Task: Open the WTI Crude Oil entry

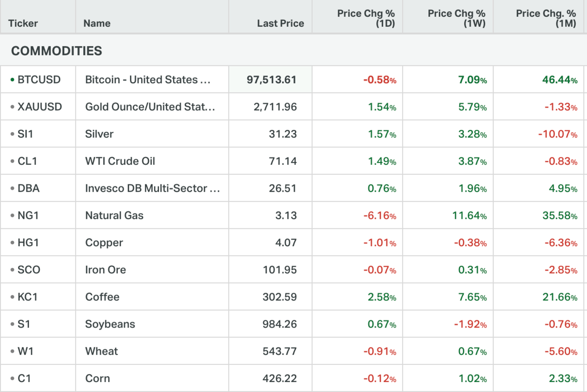Action: click(120, 161)
